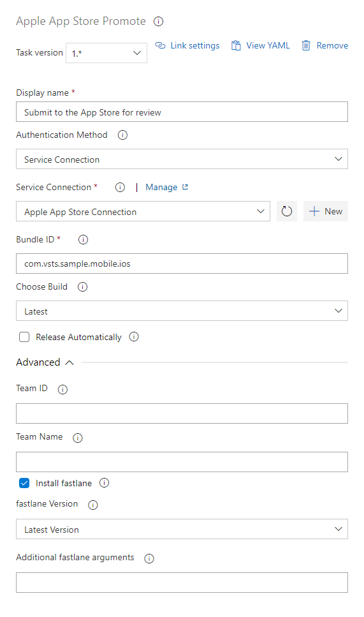Click the fastlane Version info icon
Image resolution: width=364 pixels, height=617 pixels.
[x=93, y=505]
